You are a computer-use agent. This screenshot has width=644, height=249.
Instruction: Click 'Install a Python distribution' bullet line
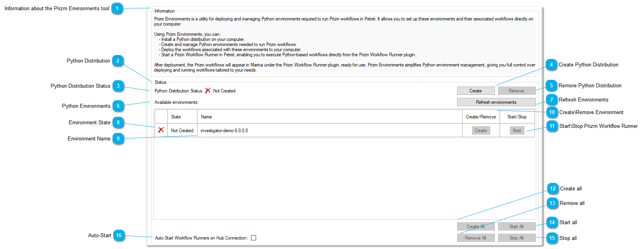(202, 39)
